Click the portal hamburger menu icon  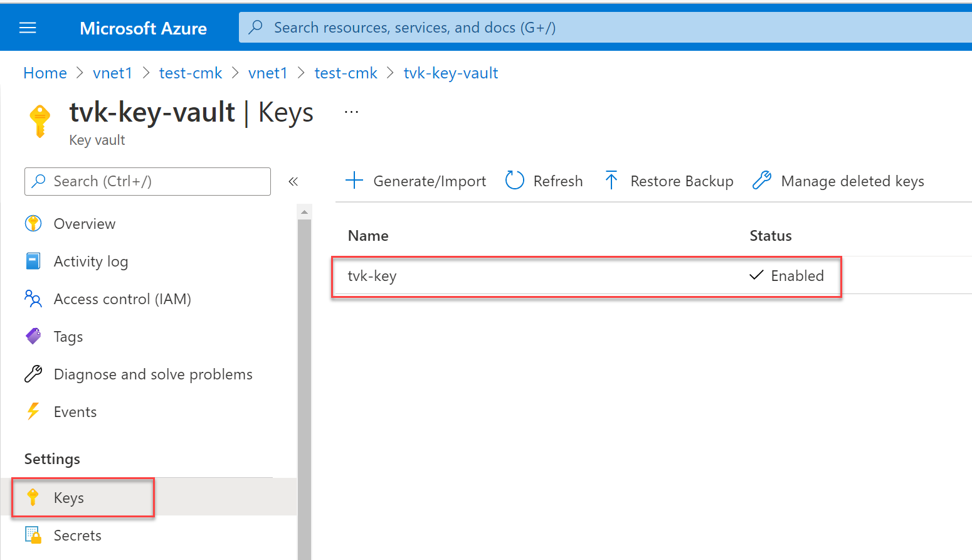click(x=27, y=27)
